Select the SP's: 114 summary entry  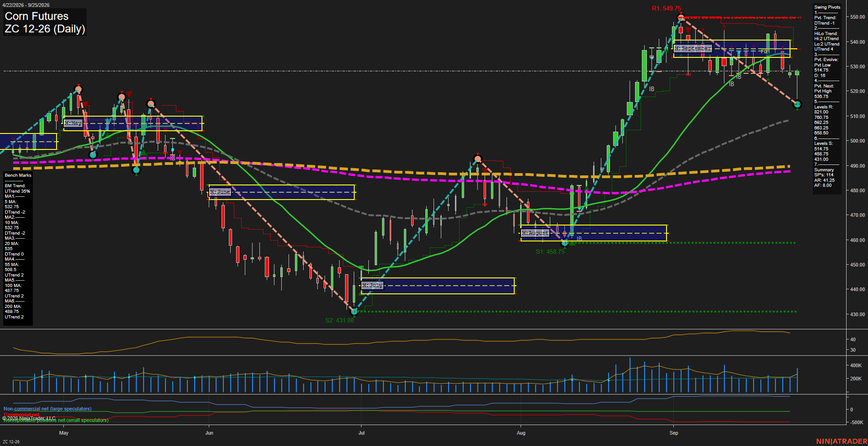coord(823,175)
